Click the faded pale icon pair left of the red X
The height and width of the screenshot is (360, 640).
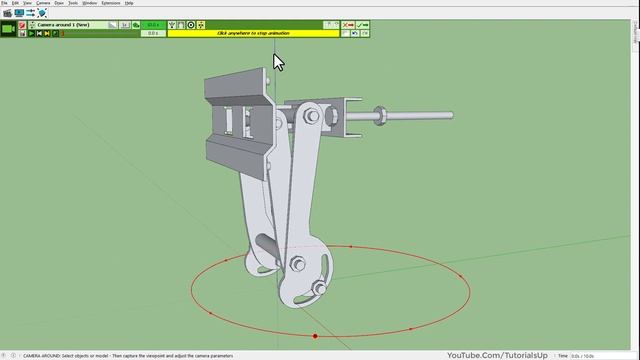click(x=332, y=25)
